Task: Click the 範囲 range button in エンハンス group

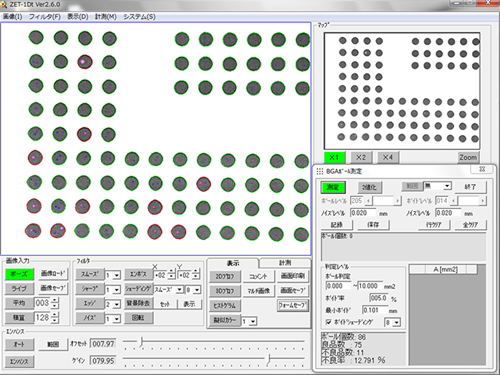Action: tap(53, 344)
